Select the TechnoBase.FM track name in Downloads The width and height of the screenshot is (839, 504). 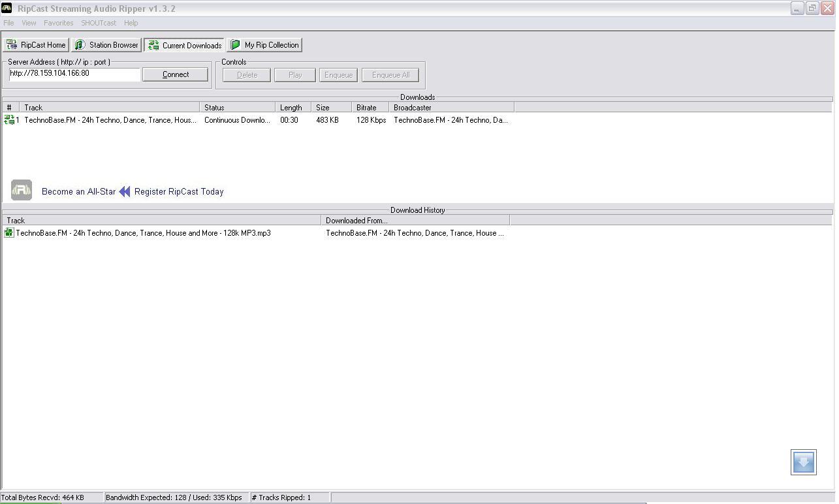(x=110, y=120)
